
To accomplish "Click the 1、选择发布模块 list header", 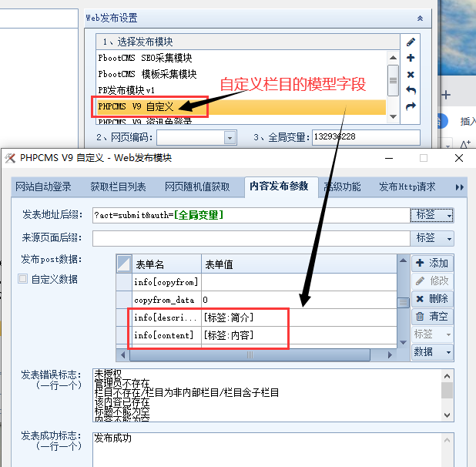I will (248, 42).
